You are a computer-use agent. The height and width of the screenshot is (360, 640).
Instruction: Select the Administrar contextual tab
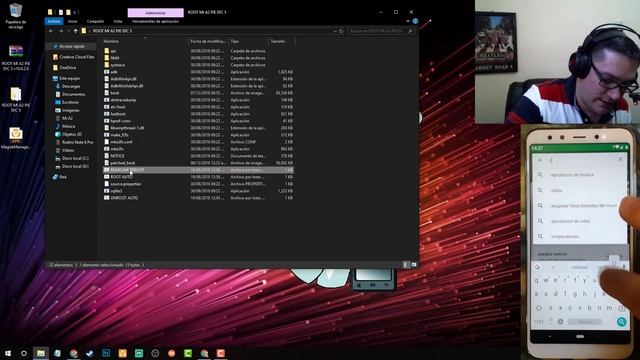tap(156, 13)
